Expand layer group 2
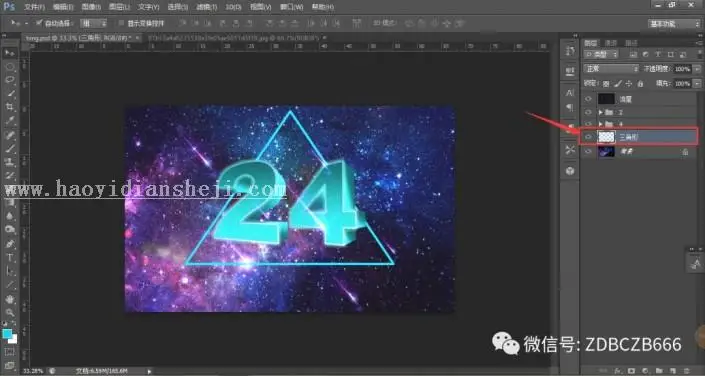The image size is (705, 376). (601, 112)
